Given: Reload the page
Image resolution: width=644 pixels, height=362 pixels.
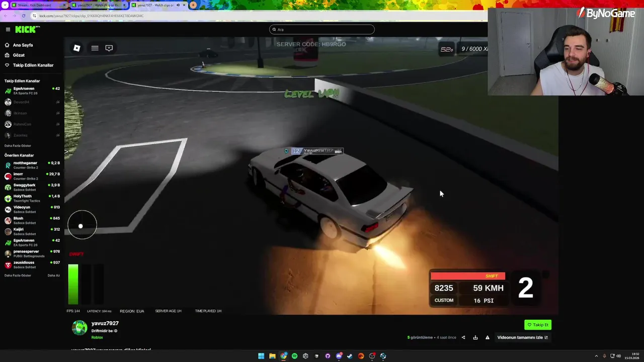Looking at the screenshot, I should point(24,16).
